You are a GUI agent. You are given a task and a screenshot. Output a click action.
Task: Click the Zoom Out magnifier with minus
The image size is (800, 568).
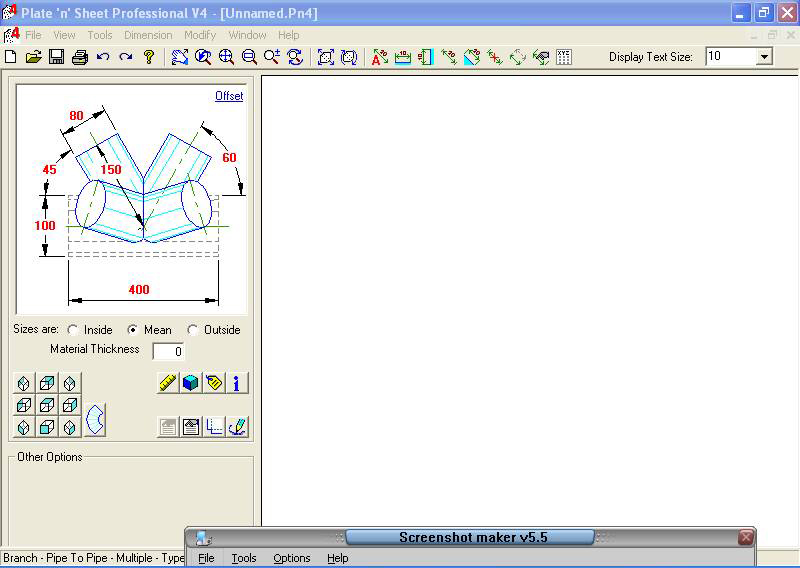click(x=249, y=57)
